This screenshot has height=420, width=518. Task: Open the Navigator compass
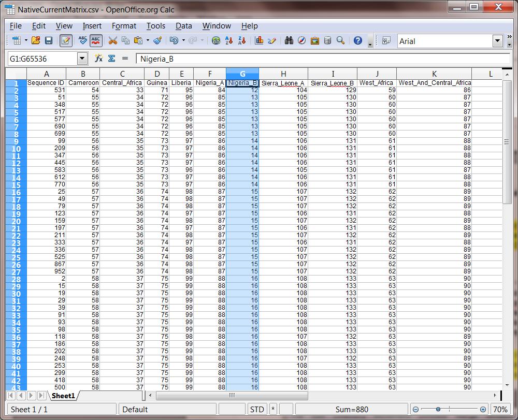pyautogui.click(x=301, y=40)
